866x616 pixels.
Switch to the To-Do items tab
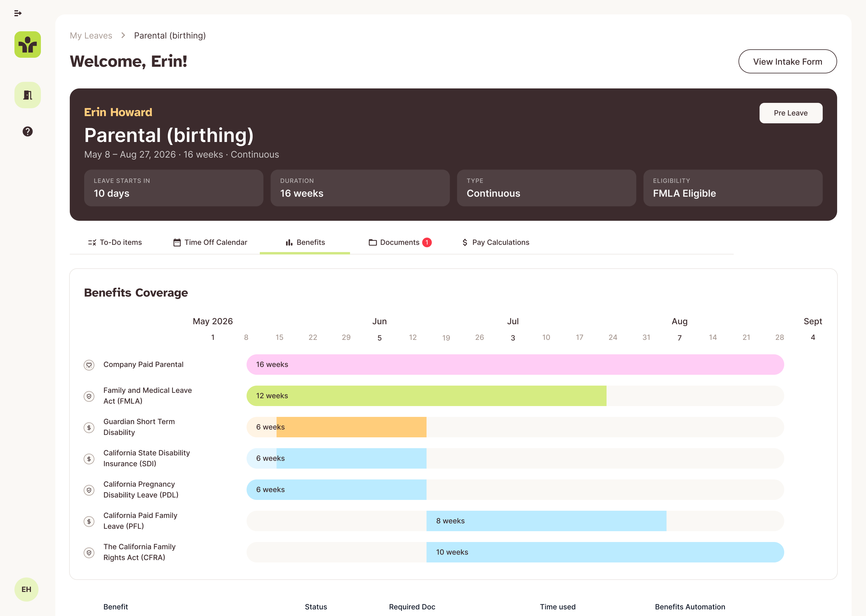click(115, 242)
